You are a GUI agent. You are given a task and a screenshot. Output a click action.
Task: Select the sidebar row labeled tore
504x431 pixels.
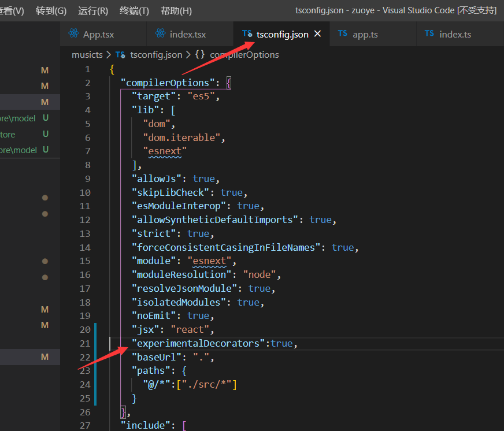click(x=30, y=135)
